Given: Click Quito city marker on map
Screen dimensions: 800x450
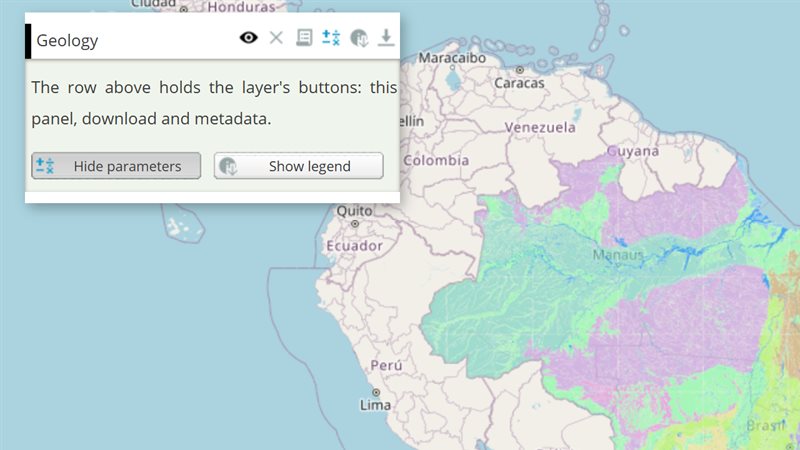Looking at the screenshot, I should click(355, 224).
